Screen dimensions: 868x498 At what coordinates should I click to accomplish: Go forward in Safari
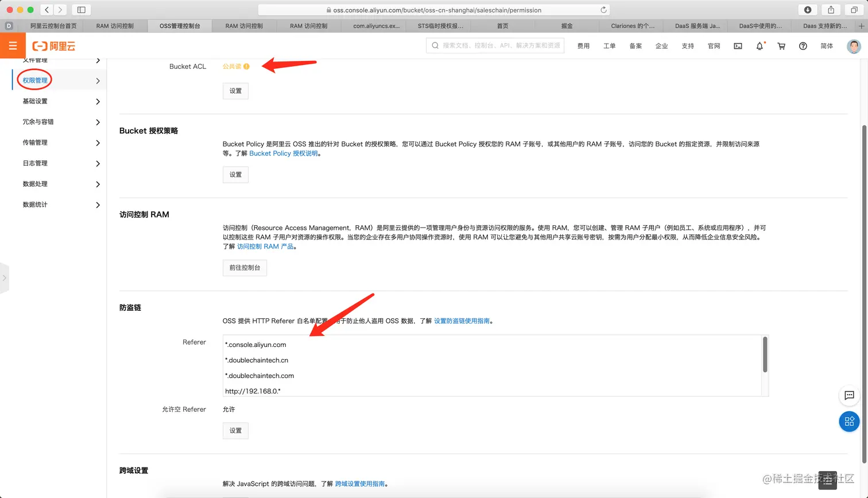[60, 10]
